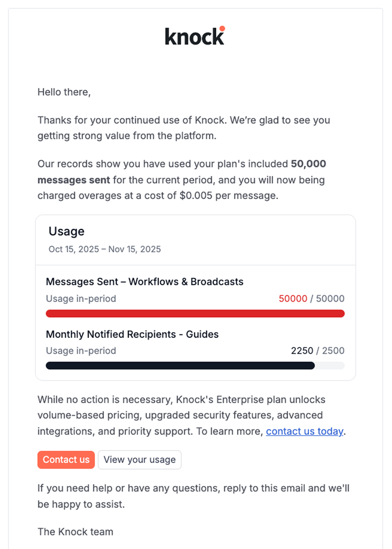Click the red Messages Sent progress bar
Image resolution: width=392 pixels, height=549 pixels.
[195, 313]
